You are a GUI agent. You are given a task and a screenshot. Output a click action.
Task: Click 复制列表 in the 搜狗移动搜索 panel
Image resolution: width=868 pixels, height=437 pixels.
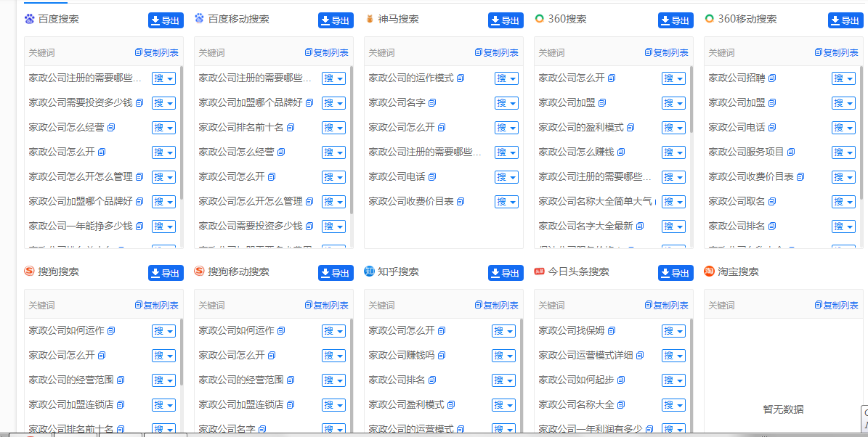coord(327,306)
